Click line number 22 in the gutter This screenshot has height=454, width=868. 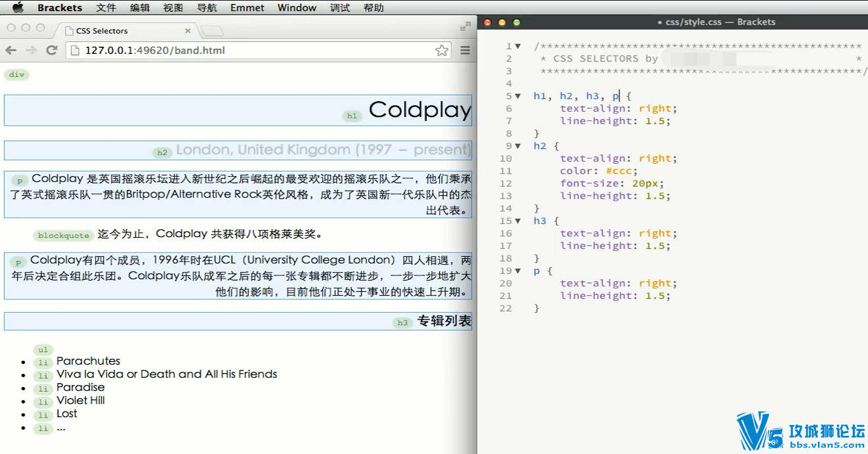[505, 308]
